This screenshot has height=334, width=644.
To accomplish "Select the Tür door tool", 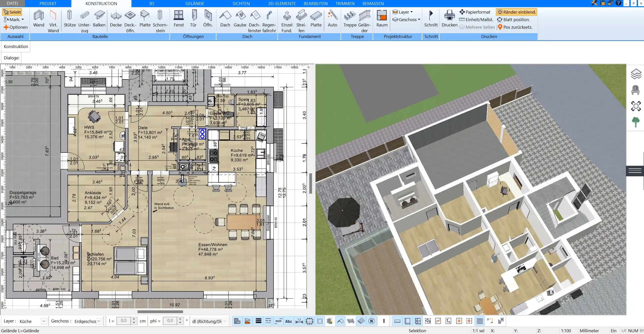I will pos(193,19).
